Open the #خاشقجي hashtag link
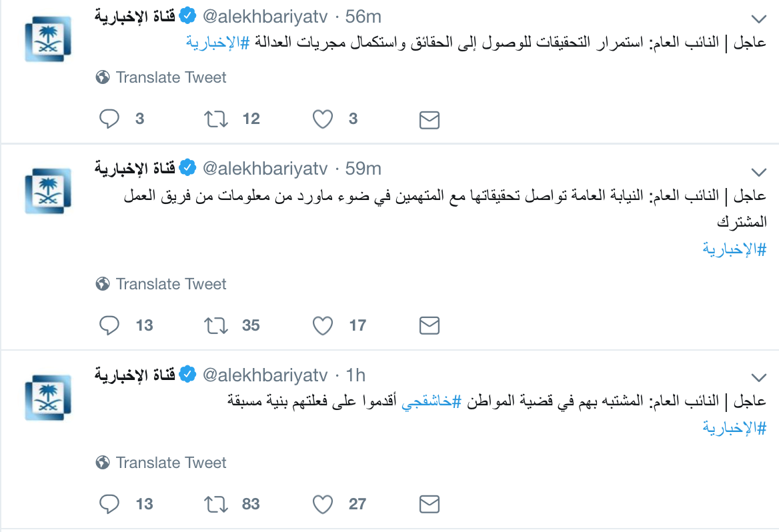The image size is (779, 532). [x=432, y=401]
